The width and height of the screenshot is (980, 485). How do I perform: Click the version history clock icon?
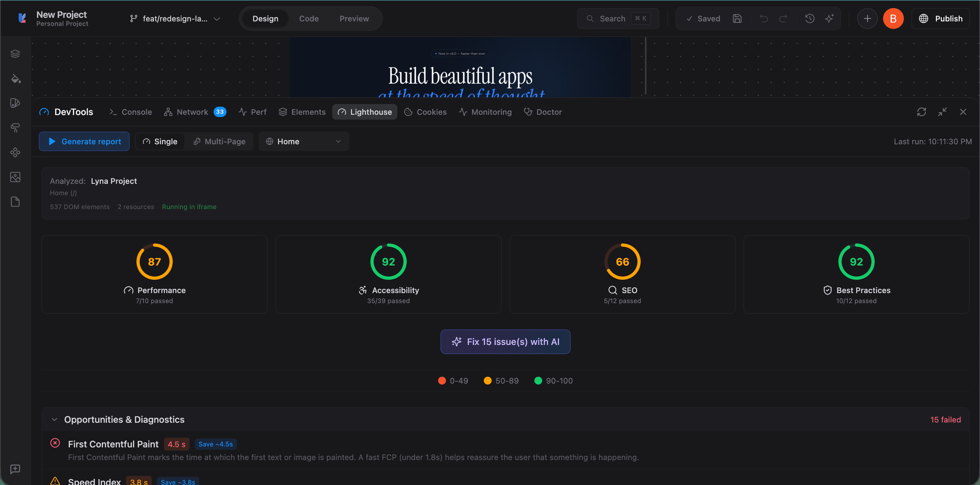(810, 19)
